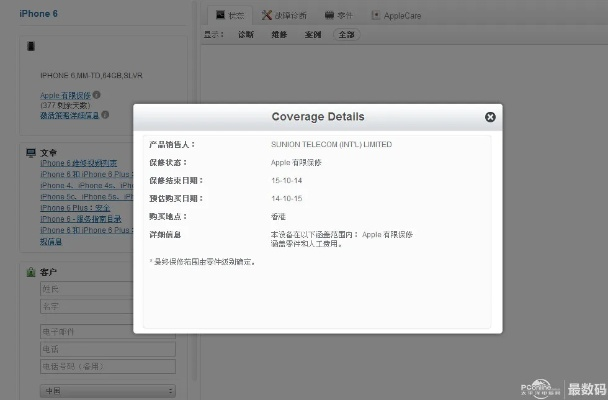Filter display by 诊断

245,34
